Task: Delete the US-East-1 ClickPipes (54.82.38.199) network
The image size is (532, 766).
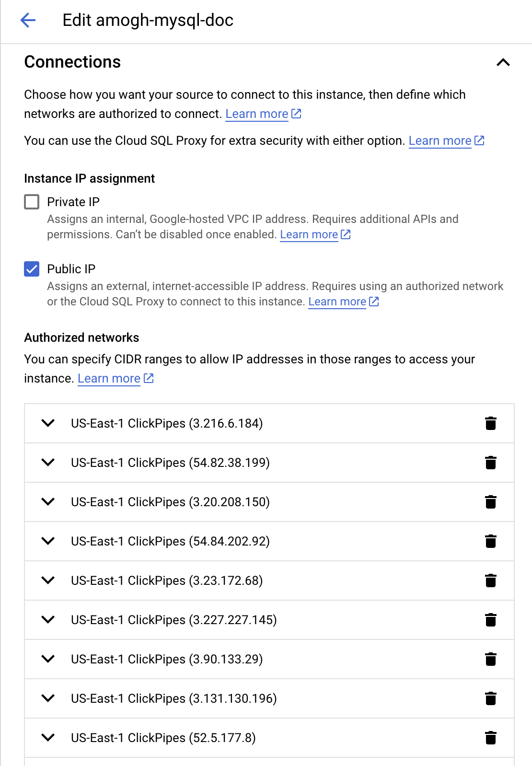Action: (491, 463)
